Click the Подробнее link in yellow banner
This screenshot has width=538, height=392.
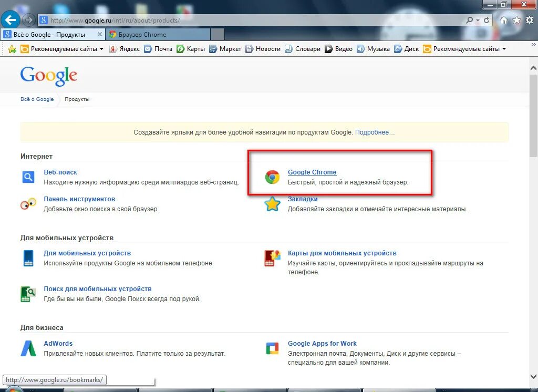pyautogui.click(x=375, y=132)
